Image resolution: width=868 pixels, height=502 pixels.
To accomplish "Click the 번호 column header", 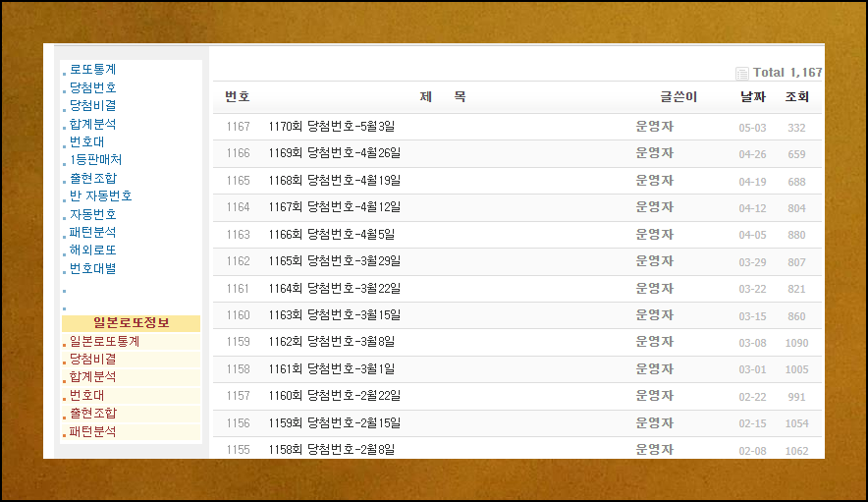I will pyautogui.click(x=238, y=96).
